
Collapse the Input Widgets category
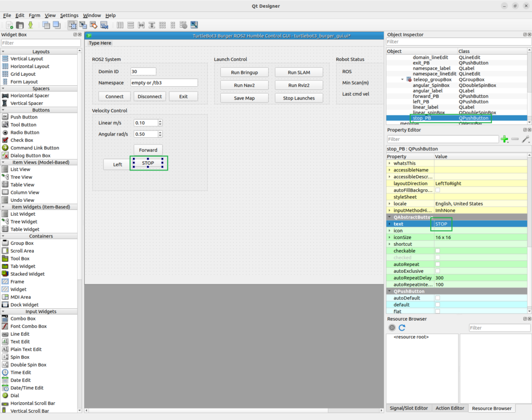[4, 311]
